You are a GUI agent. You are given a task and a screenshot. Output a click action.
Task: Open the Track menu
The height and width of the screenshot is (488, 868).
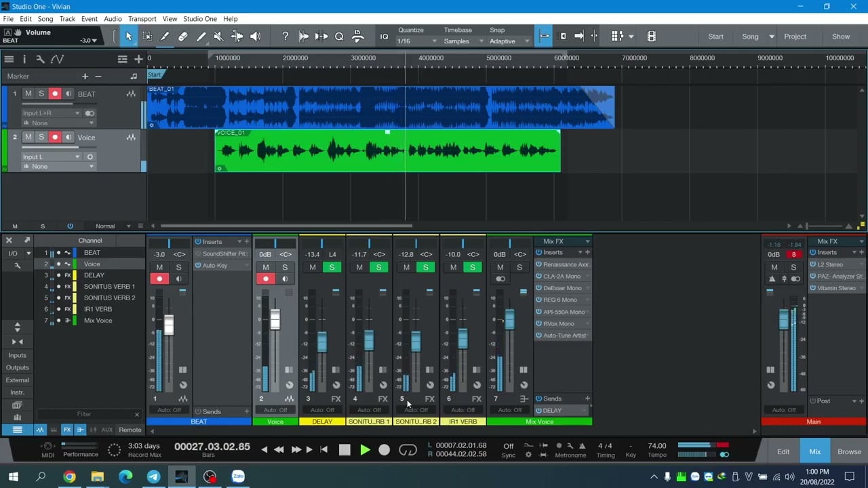pos(67,19)
